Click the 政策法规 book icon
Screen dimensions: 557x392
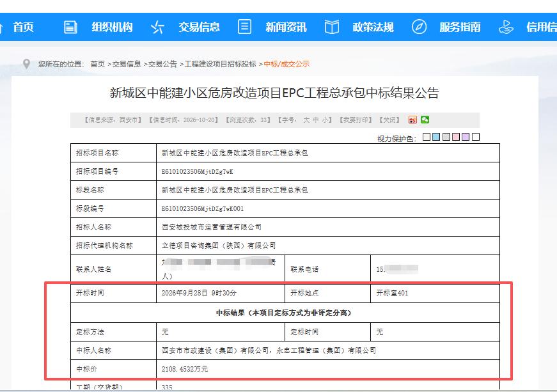[331, 27]
